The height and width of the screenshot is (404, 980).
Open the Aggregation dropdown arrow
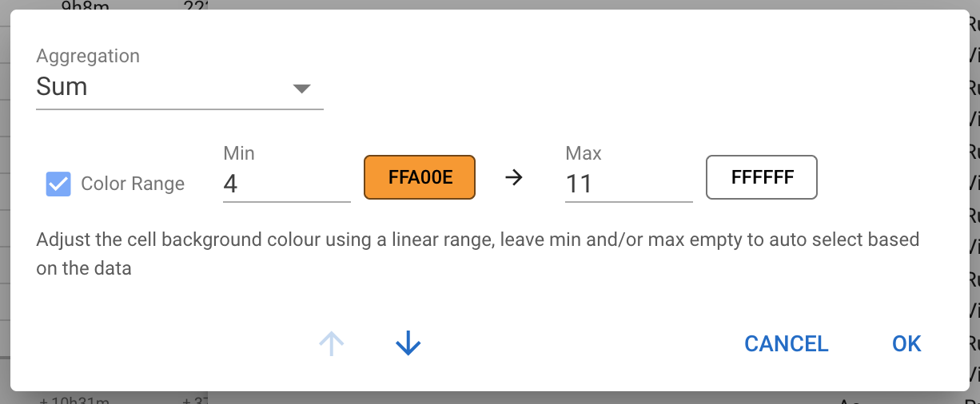tap(301, 88)
